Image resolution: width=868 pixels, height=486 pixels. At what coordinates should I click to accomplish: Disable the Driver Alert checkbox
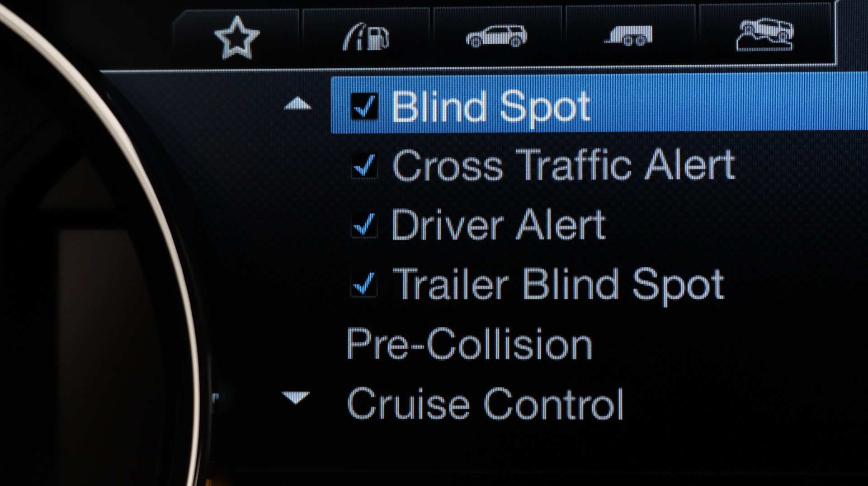pos(364,225)
